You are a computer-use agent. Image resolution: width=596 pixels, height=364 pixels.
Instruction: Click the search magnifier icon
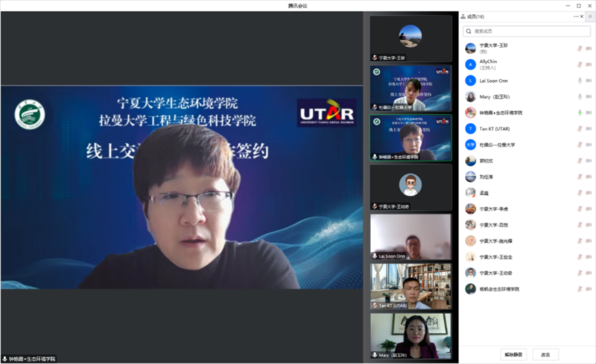(469, 32)
